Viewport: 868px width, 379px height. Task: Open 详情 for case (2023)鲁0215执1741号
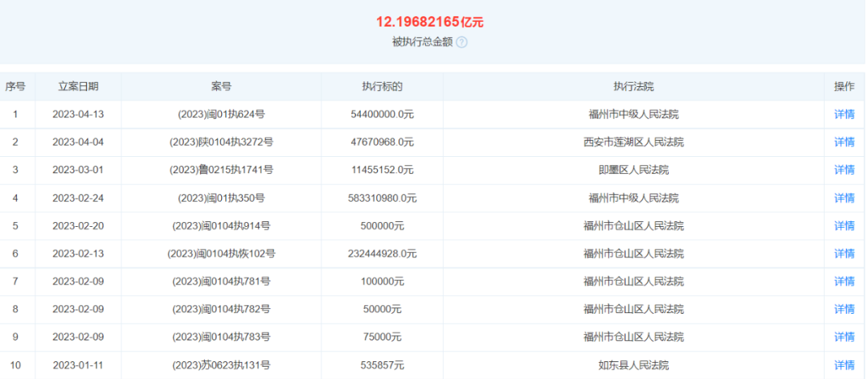844,170
